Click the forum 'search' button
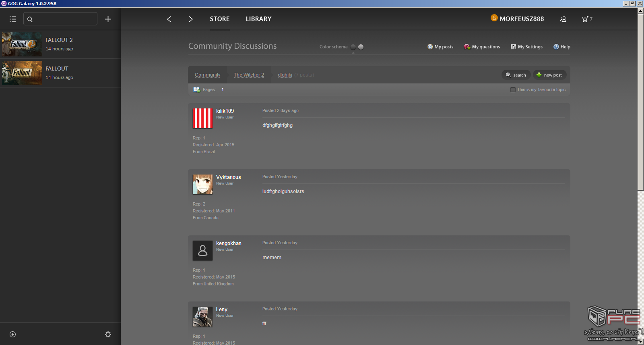The height and width of the screenshot is (345, 644). [516, 75]
